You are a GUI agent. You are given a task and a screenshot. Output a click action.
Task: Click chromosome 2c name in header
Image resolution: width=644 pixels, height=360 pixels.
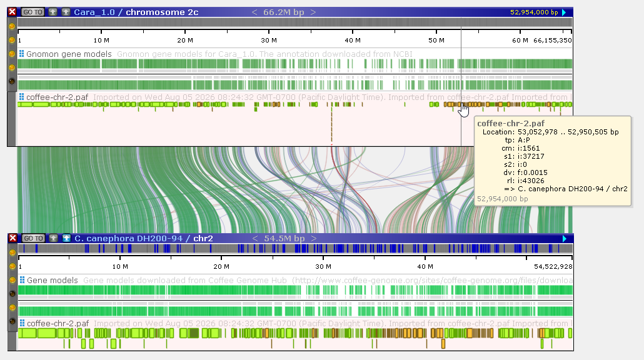[x=162, y=12]
